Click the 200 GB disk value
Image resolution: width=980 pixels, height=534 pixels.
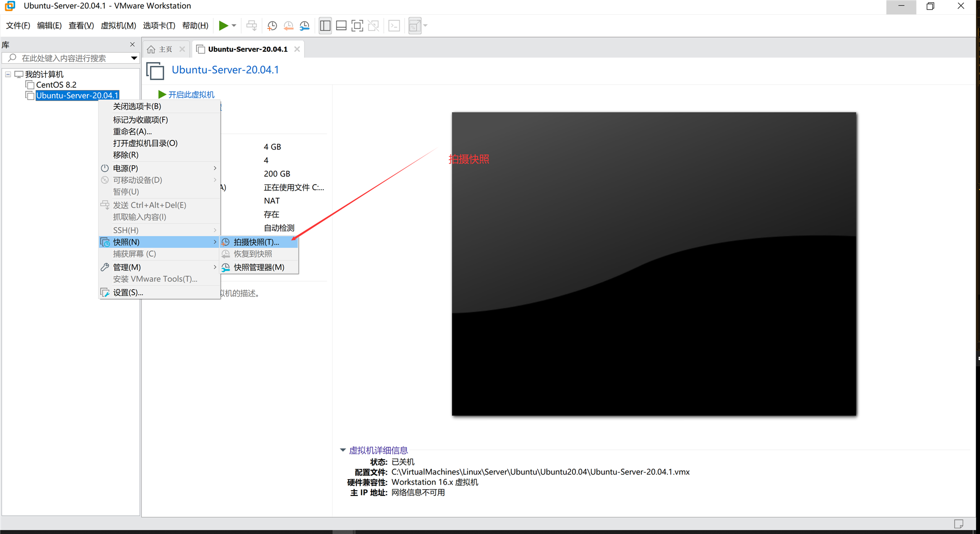[277, 173]
